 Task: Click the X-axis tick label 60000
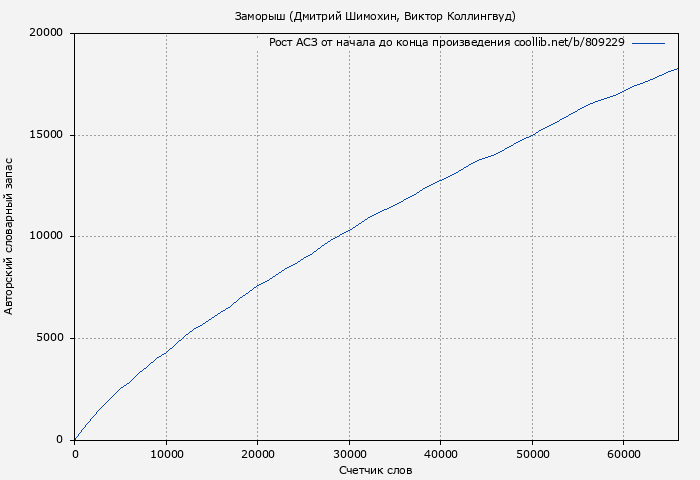point(624,454)
